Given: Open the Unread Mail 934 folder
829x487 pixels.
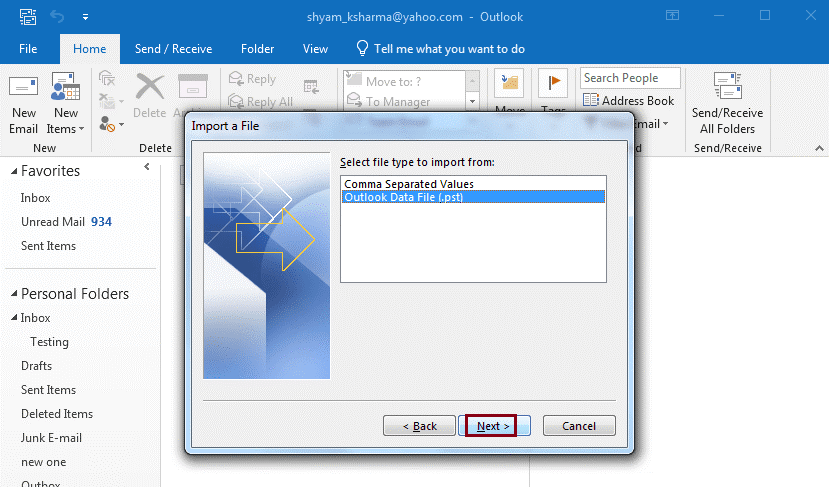Looking at the screenshot, I should click(66, 222).
